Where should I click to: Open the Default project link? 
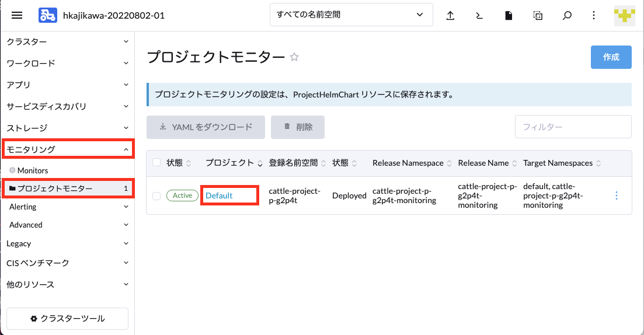tap(219, 196)
